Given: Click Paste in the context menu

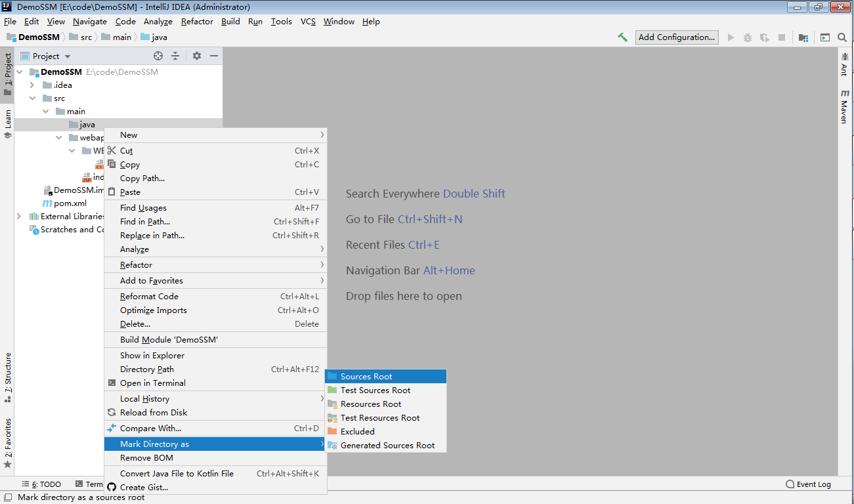Looking at the screenshot, I should (x=215, y=192).
